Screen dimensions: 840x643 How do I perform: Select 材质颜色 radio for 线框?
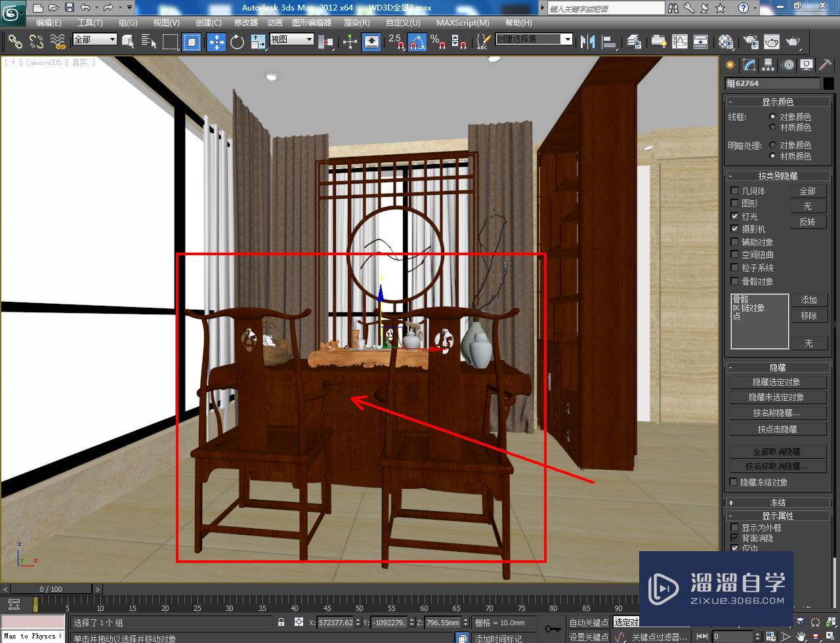pos(772,127)
